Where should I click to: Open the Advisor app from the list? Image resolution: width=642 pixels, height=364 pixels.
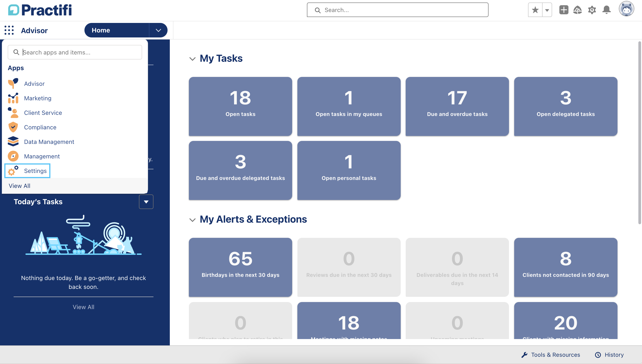coord(34,84)
